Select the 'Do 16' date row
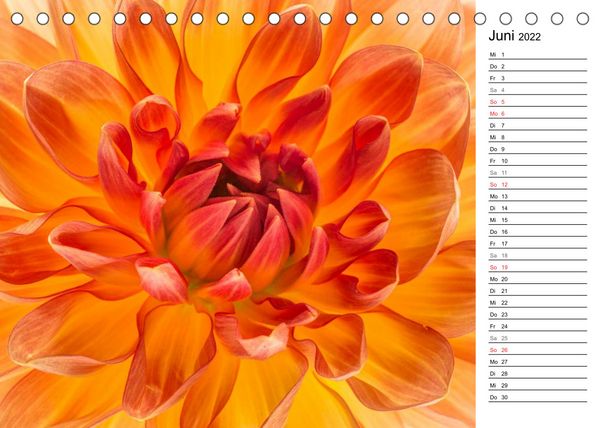 click(538, 232)
